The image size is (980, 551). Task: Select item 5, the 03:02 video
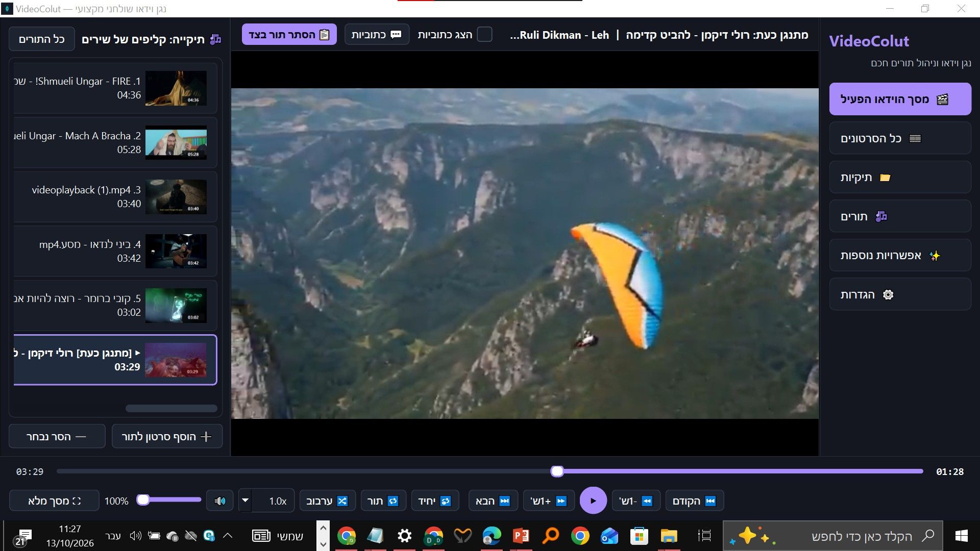[x=115, y=306]
